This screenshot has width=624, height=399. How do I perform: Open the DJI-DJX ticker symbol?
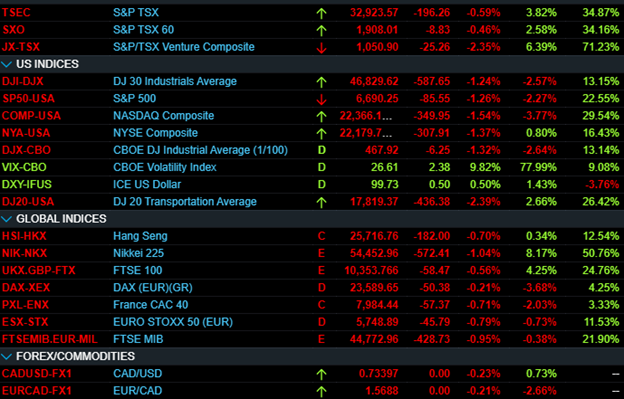tap(23, 82)
